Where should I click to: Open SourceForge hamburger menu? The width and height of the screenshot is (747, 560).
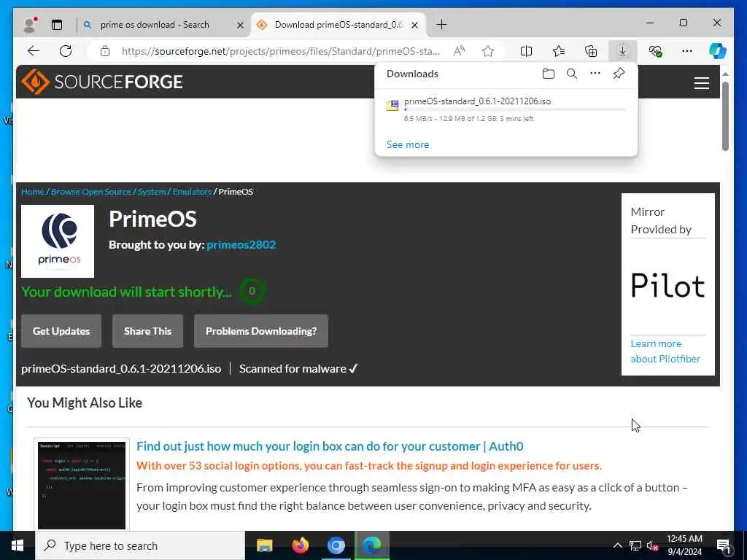point(701,83)
